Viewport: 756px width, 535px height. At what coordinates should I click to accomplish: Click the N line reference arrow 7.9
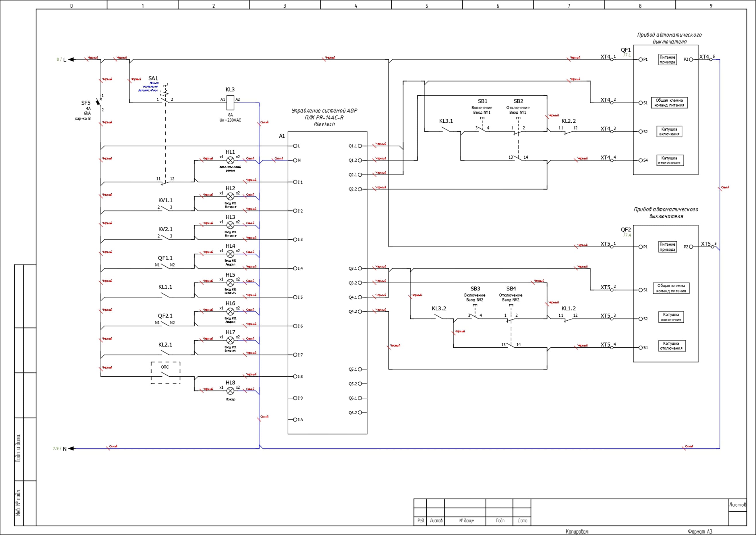(71, 448)
